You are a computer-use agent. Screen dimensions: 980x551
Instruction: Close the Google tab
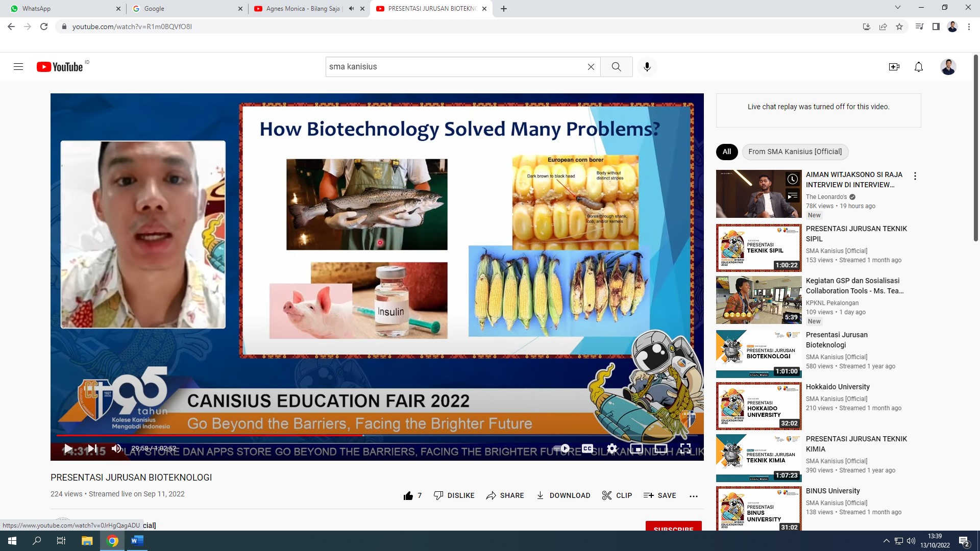coord(240,9)
